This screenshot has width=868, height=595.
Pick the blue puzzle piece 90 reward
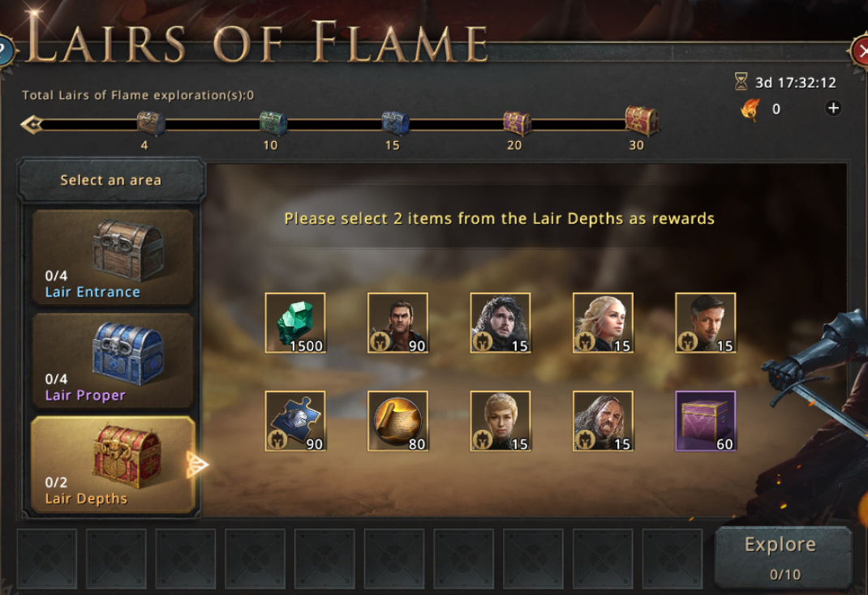tap(295, 422)
